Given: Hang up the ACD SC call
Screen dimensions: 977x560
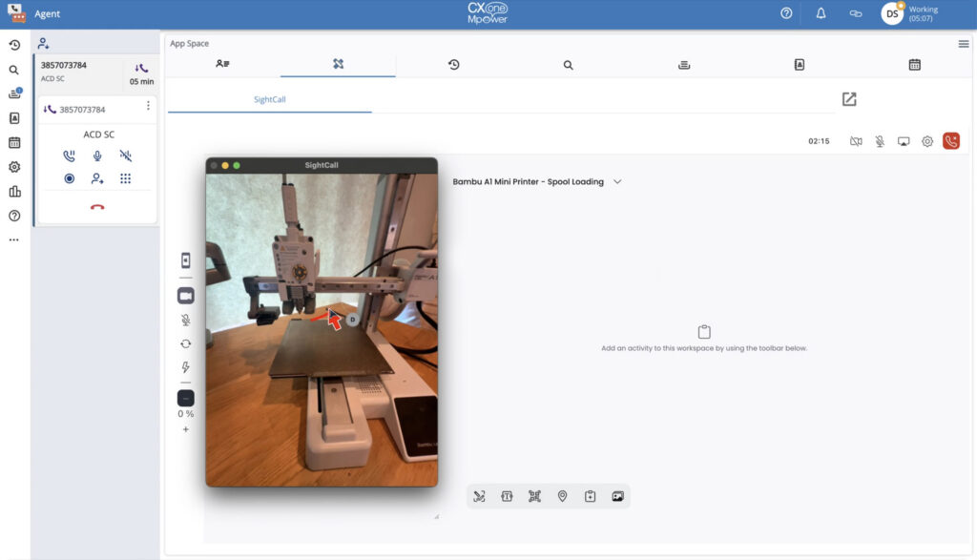Looking at the screenshot, I should (x=97, y=207).
